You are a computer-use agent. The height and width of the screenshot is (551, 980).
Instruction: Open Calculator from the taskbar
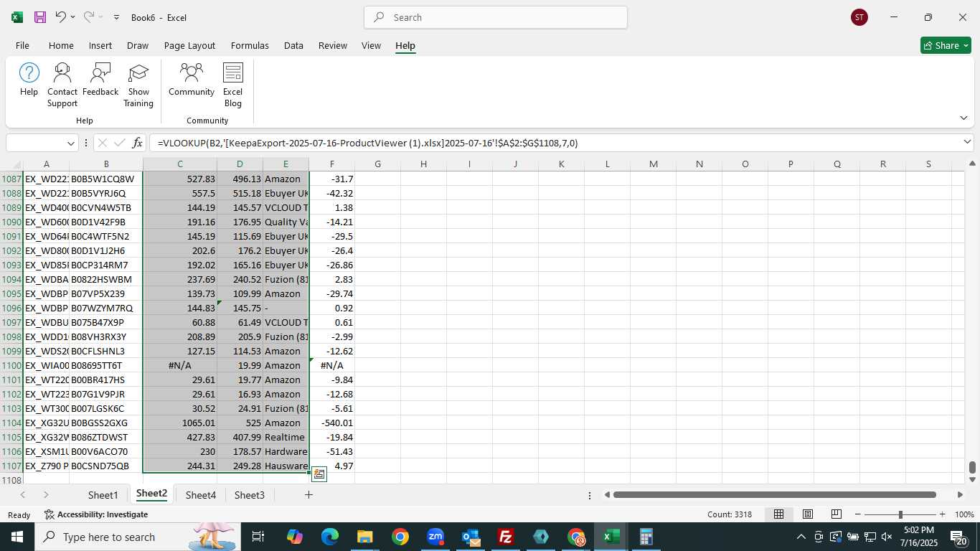coord(646,537)
